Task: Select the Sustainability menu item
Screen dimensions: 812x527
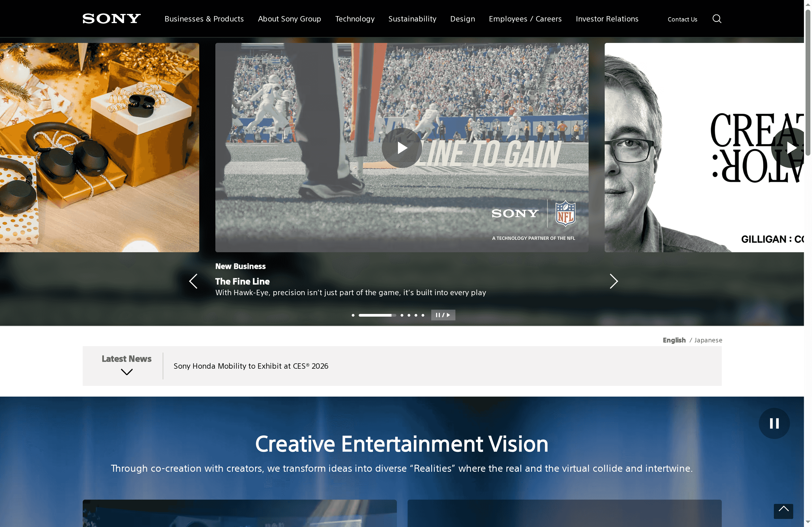Action: tap(412, 19)
